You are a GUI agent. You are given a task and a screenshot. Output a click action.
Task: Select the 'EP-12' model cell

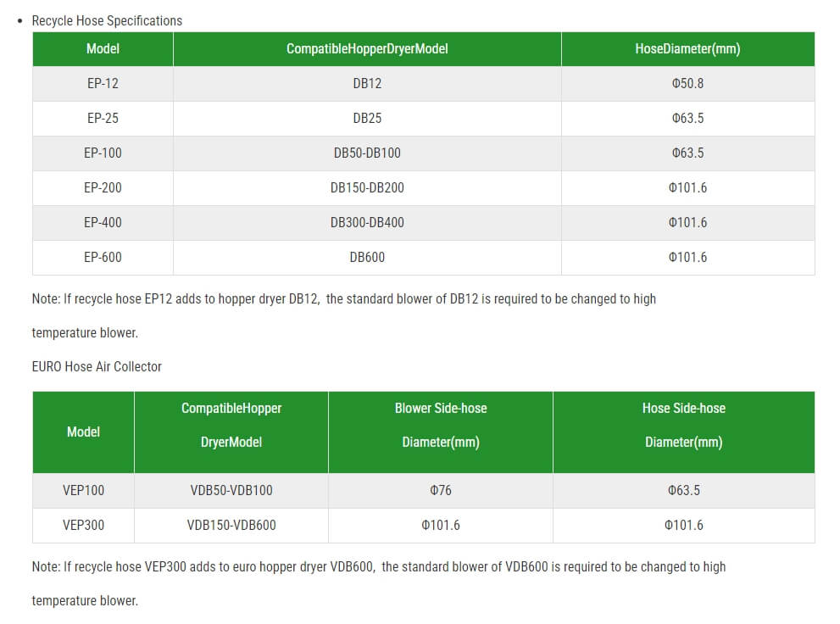[103, 84]
